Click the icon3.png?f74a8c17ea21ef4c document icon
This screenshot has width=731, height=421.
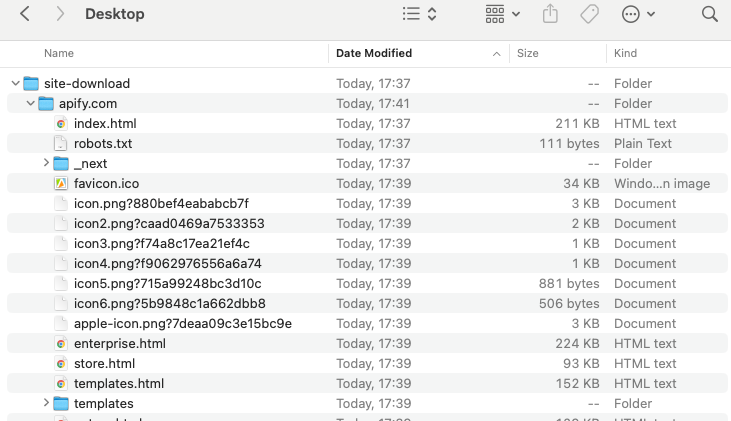point(61,243)
